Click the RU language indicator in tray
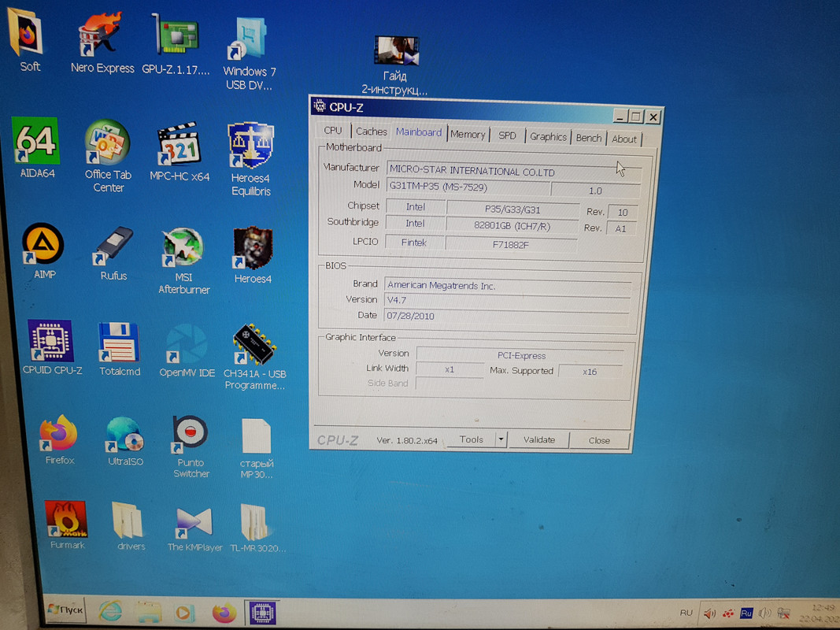The width and height of the screenshot is (840, 630). point(686,613)
